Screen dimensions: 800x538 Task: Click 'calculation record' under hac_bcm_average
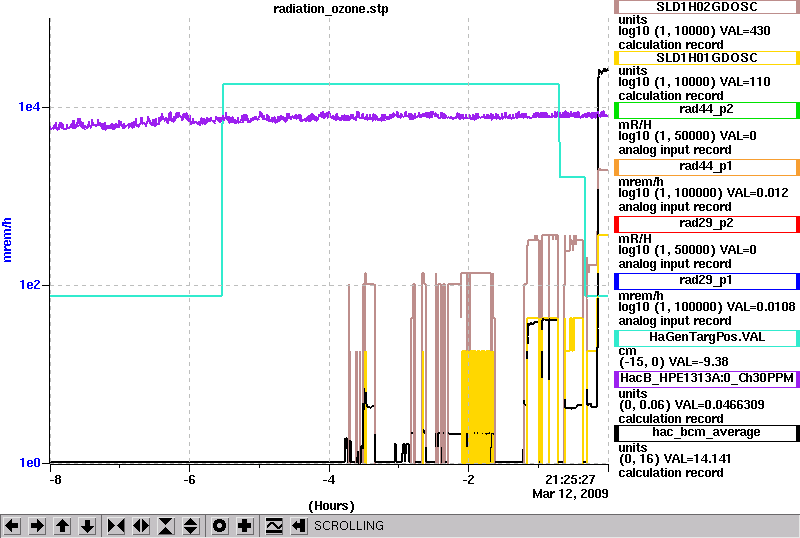point(670,473)
